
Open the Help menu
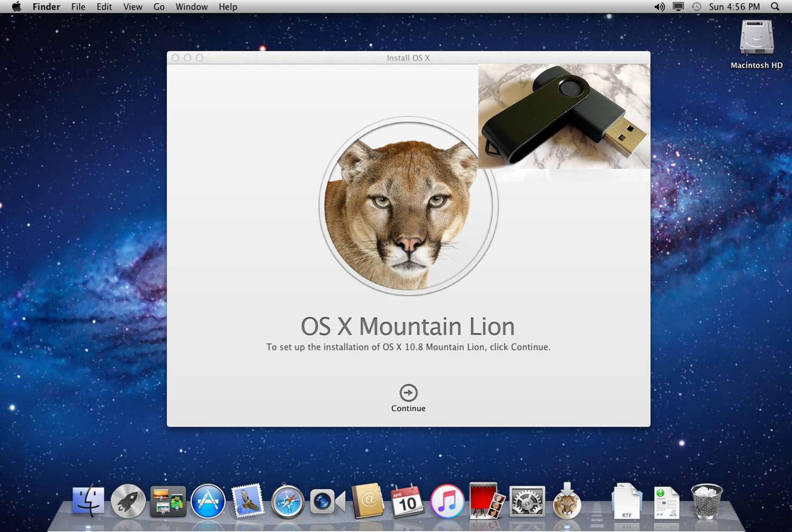click(x=228, y=7)
